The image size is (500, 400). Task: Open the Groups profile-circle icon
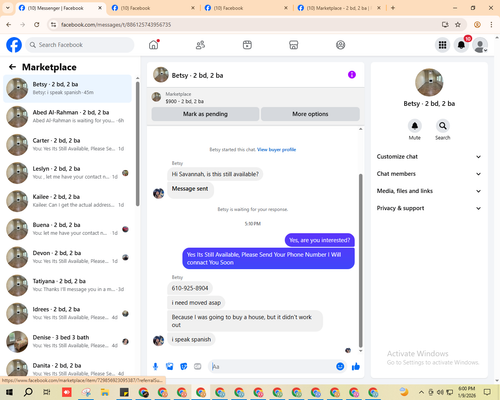coord(340,45)
